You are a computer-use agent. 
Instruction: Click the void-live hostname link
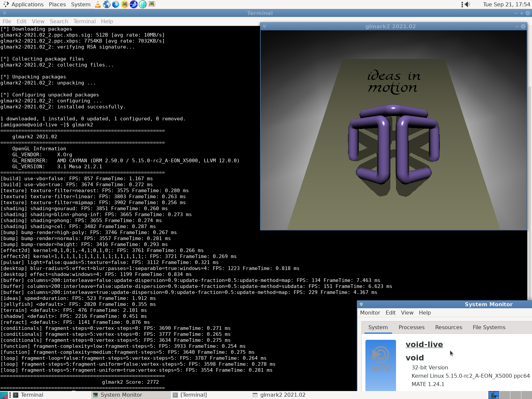tap(424, 344)
